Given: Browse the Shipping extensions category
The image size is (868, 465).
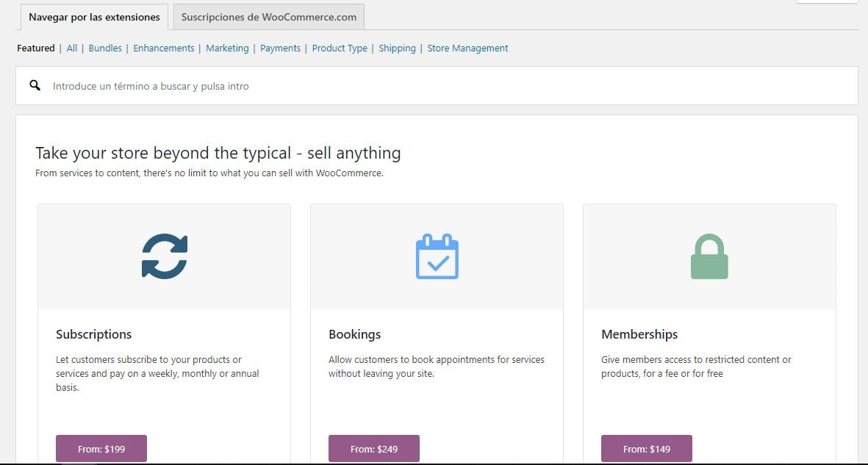Looking at the screenshot, I should (x=397, y=48).
